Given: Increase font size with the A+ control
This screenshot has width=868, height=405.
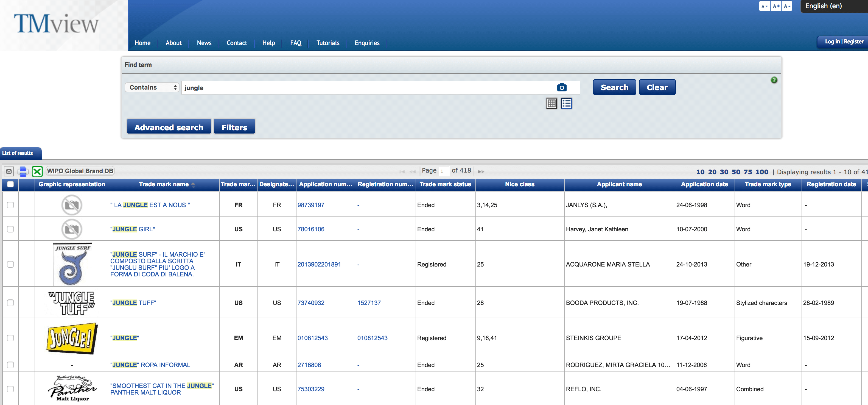Looking at the screenshot, I should pos(787,6).
